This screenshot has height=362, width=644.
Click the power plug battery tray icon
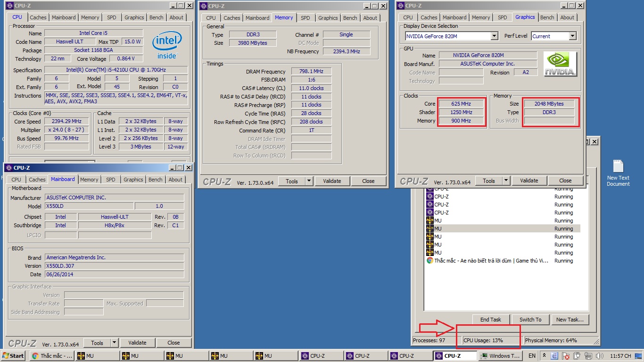point(576,356)
